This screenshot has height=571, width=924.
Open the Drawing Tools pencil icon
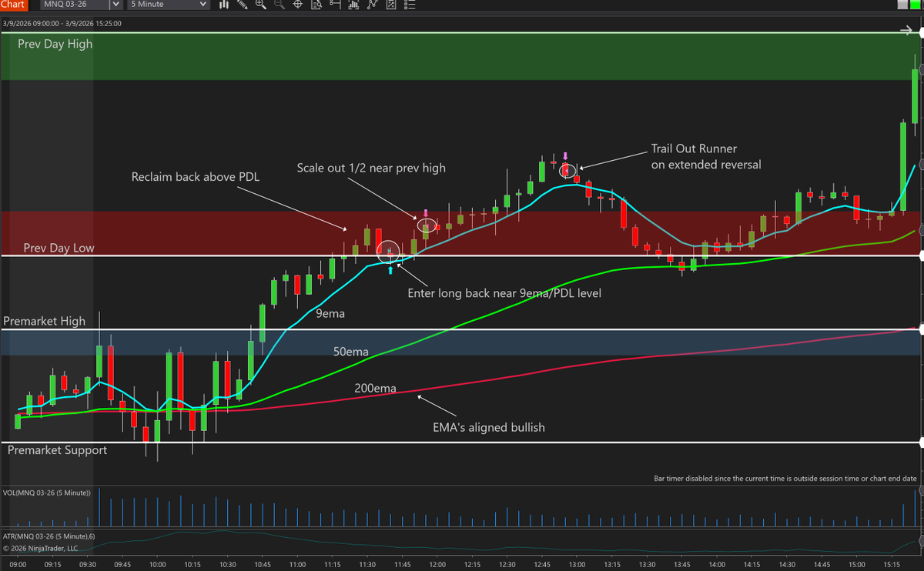[x=242, y=5]
